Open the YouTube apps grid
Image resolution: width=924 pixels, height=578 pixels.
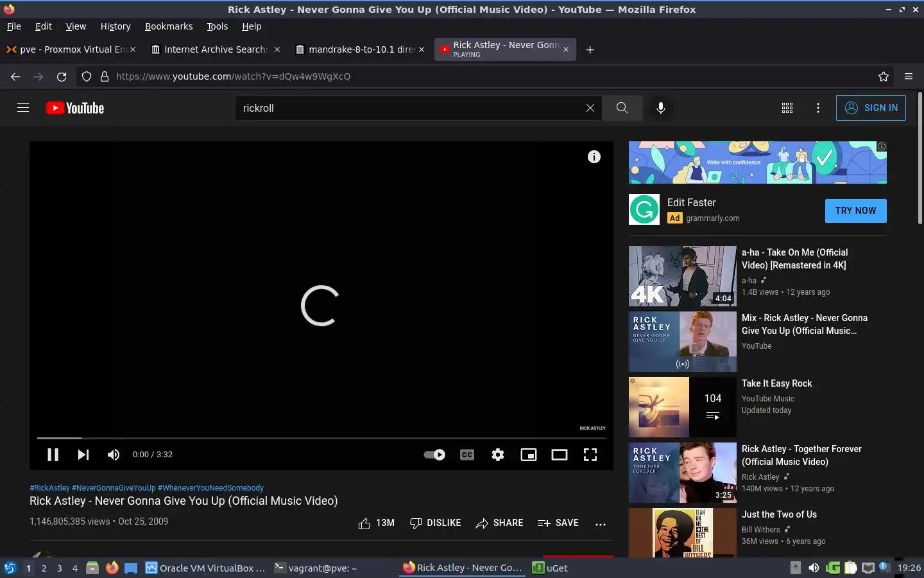coord(787,108)
